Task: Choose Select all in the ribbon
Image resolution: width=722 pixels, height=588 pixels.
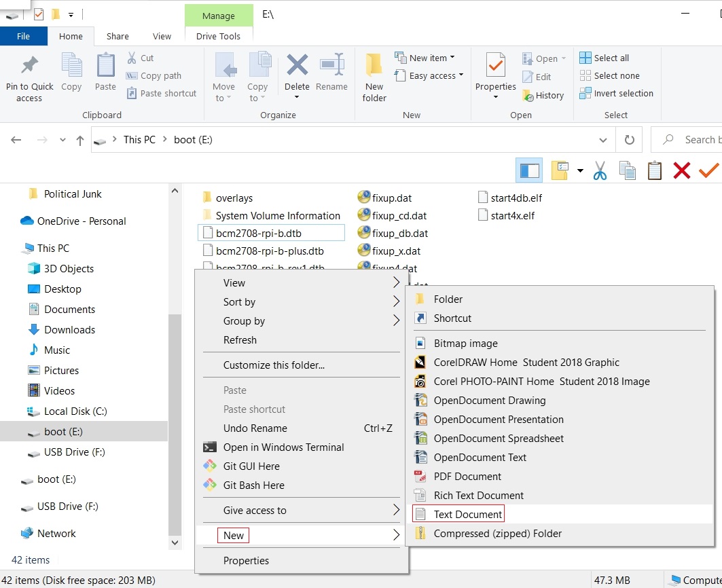Action: (604, 58)
